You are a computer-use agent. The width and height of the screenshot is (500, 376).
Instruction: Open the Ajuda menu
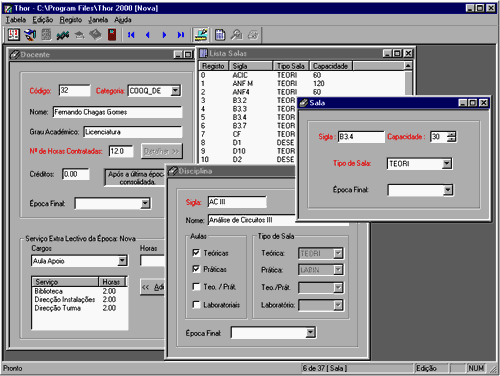(x=123, y=20)
